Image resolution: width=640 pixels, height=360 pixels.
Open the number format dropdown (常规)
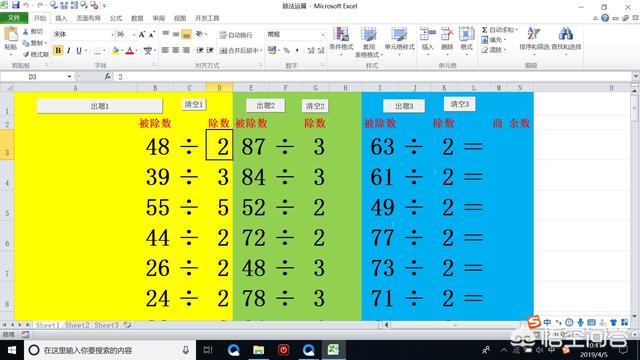322,35
